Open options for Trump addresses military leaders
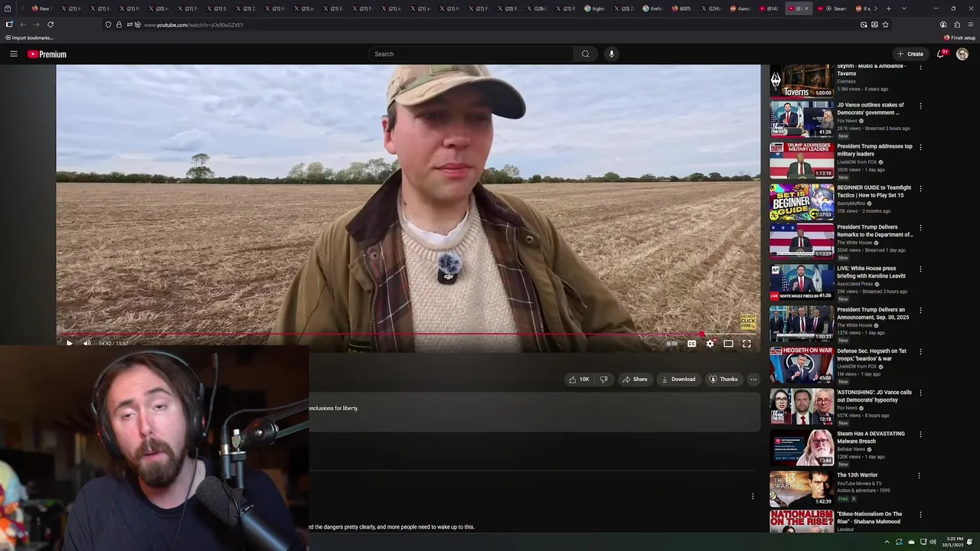 (x=920, y=147)
